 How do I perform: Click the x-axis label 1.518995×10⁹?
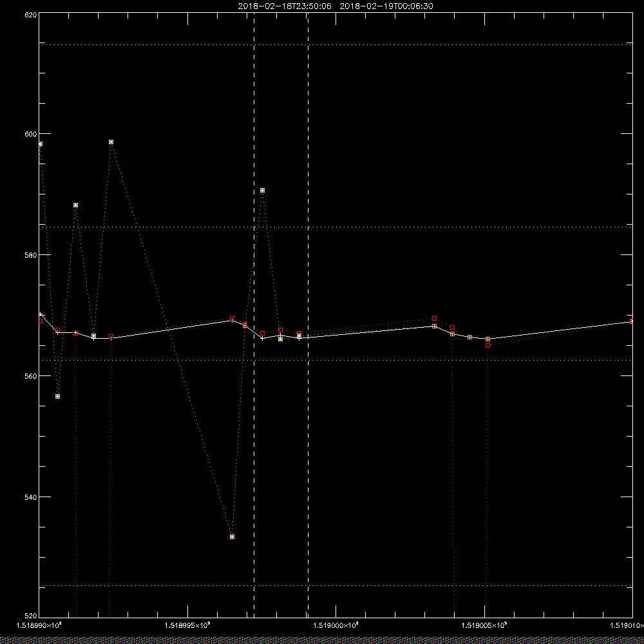point(187,625)
